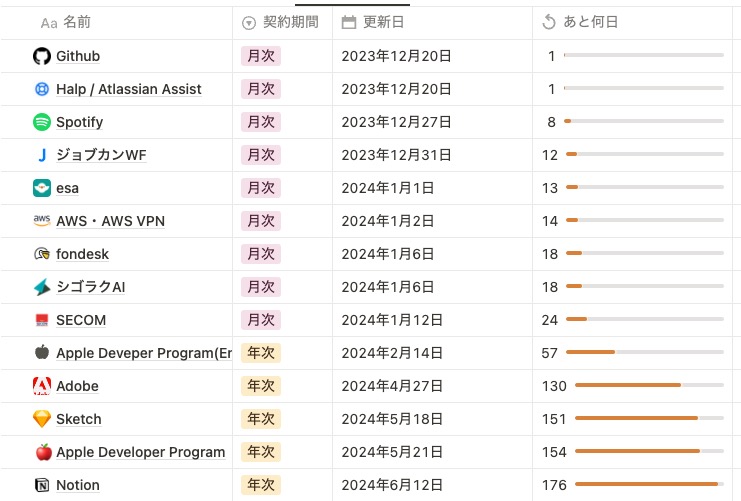The width and height of the screenshot is (741, 501).
Task: Open the fondesk page link
Action: click(82, 254)
